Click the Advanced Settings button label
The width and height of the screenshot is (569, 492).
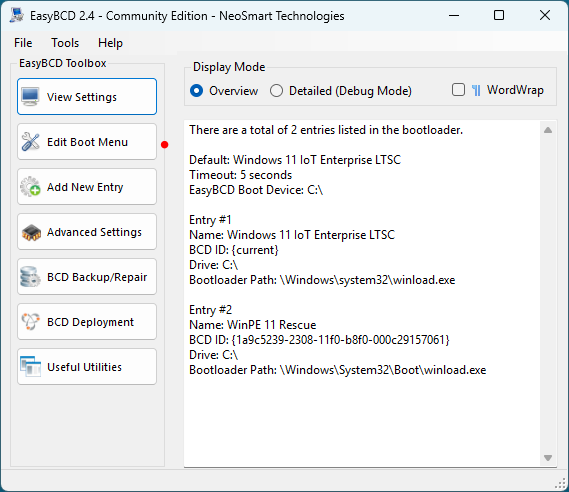tap(94, 232)
